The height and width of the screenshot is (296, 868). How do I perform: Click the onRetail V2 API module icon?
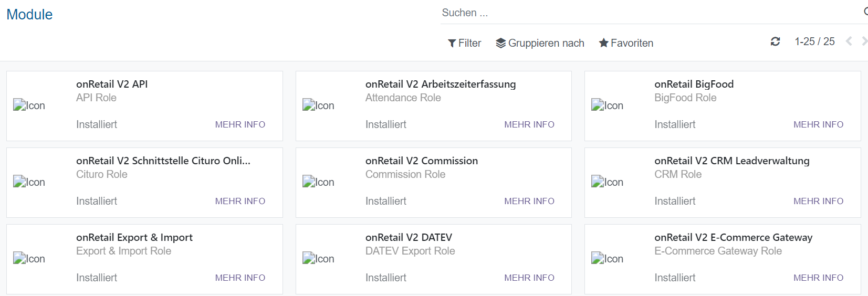tap(29, 105)
